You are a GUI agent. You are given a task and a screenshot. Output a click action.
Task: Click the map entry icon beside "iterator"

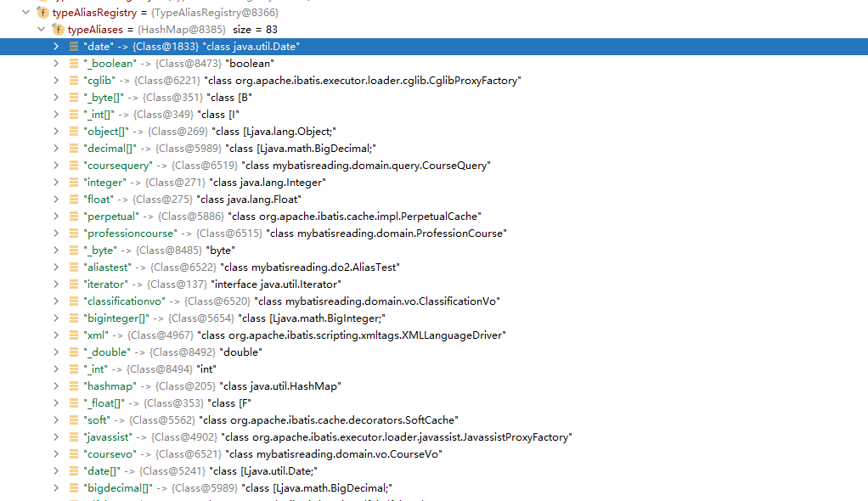74,284
